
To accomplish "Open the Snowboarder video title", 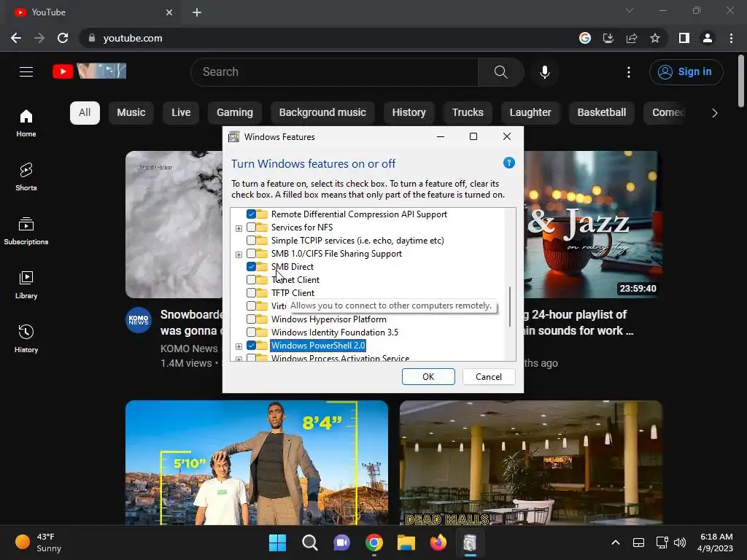I will 191,322.
